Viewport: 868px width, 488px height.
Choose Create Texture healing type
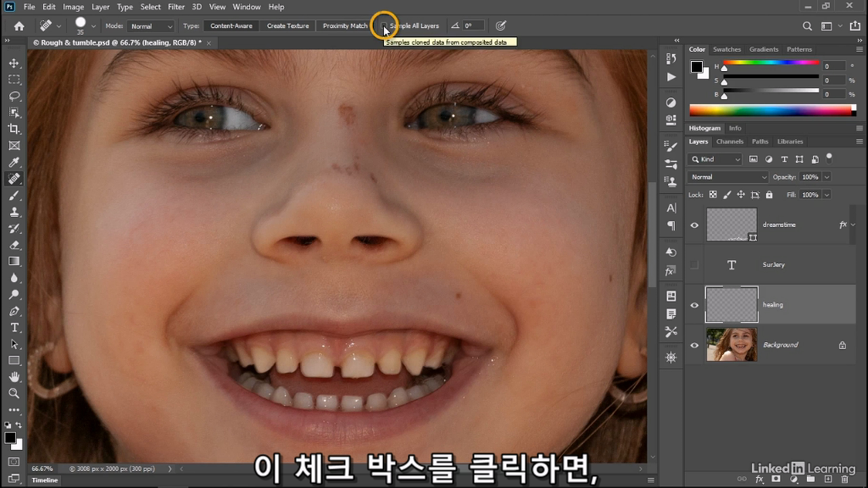tap(288, 26)
